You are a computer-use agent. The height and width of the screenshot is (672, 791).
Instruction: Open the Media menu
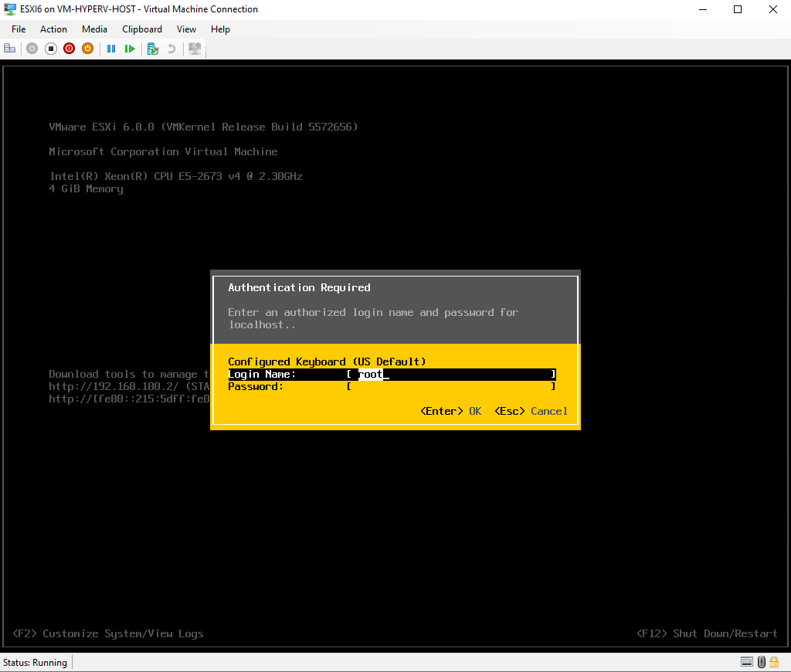coord(94,29)
